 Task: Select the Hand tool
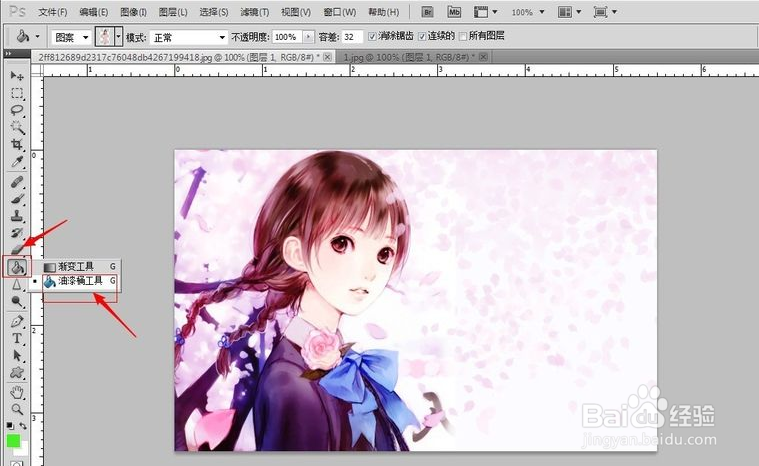tap(17, 392)
